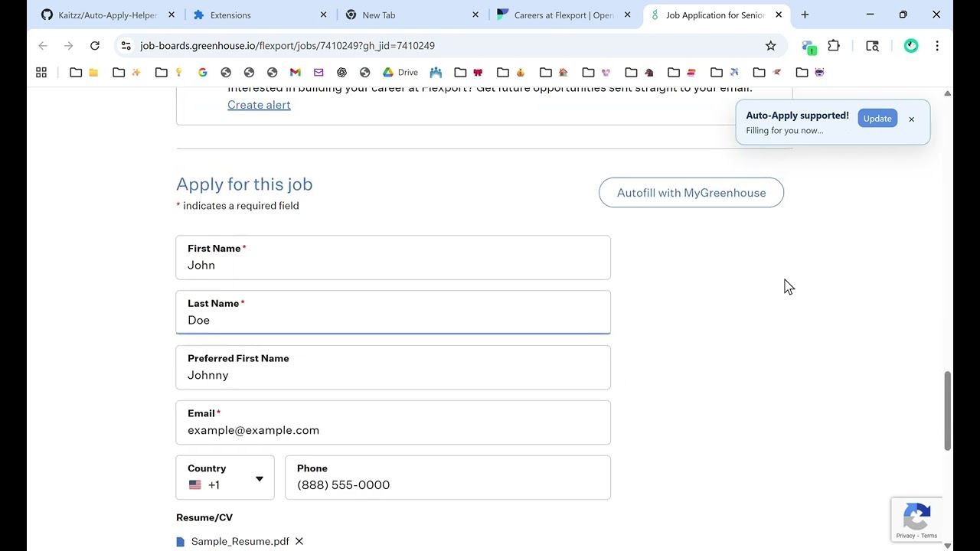Open the bookmark folder with horse emoji
This screenshot has width=980, height=551.
[639, 72]
